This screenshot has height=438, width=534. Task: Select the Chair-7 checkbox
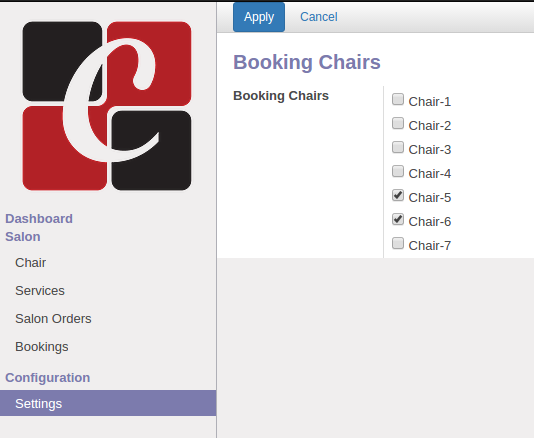click(398, 244)
